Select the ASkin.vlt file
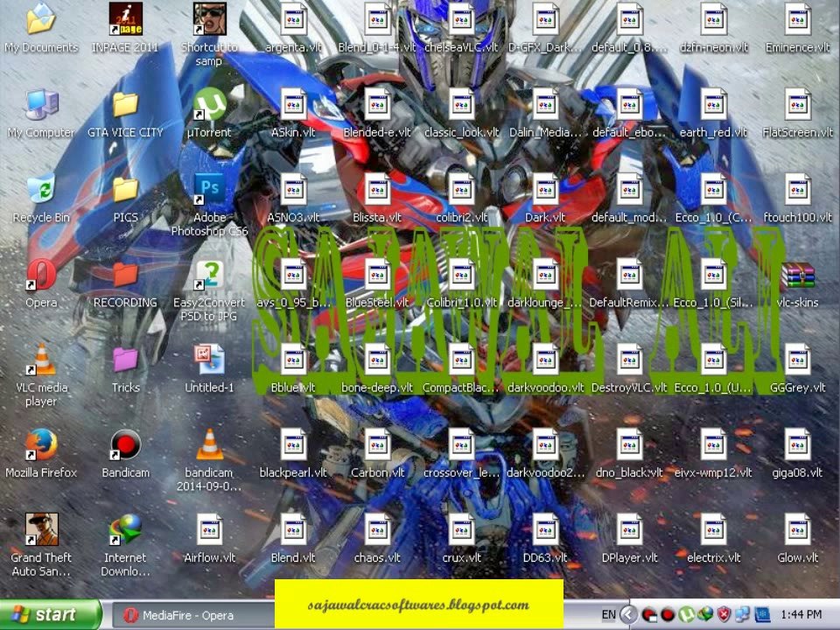The width and height of the screenshot is (840, 630). click(x=294, y=104)
